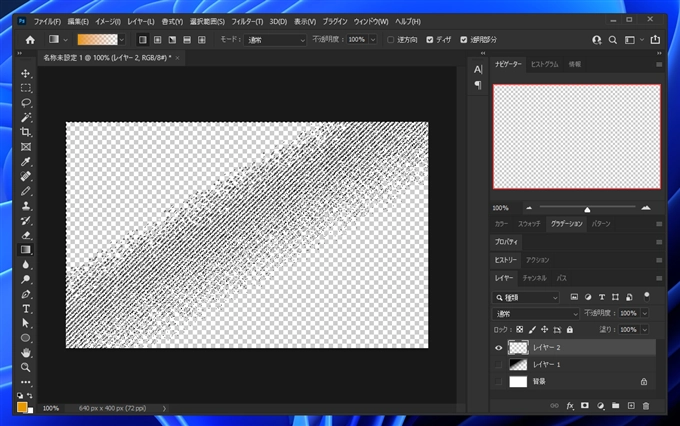Select the Lasso tool
This screenshot has height=426, width=680.
click(x=26, y=102)
